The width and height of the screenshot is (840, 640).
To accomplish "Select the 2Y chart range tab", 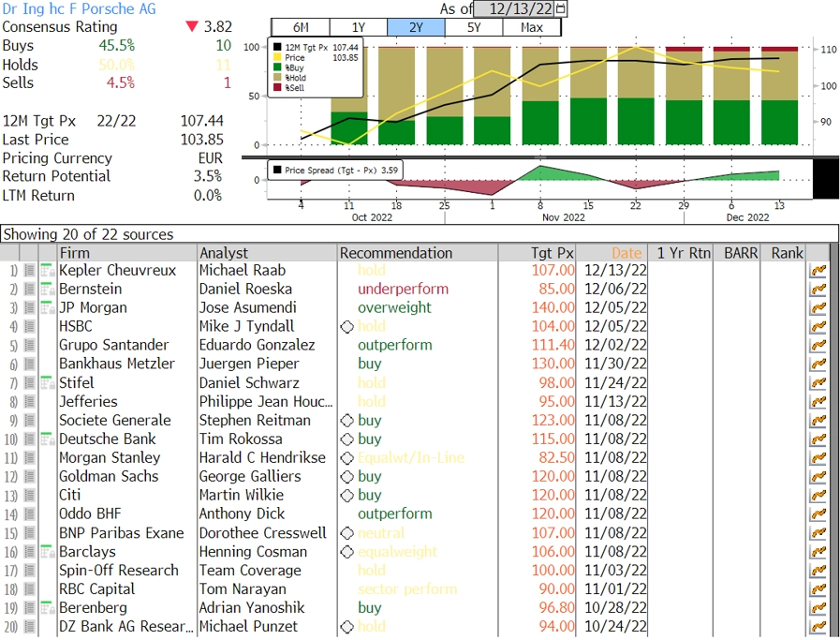I will [x=416, y=27].
